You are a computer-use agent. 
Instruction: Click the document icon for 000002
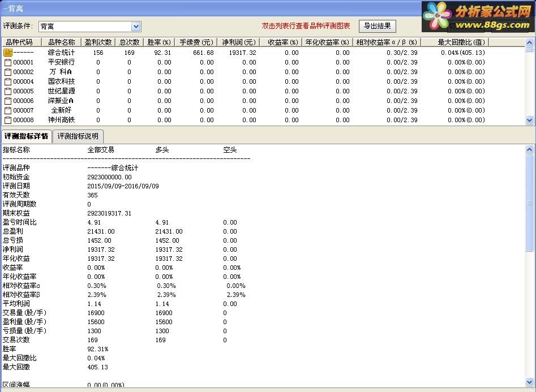(x=8, y=72)
